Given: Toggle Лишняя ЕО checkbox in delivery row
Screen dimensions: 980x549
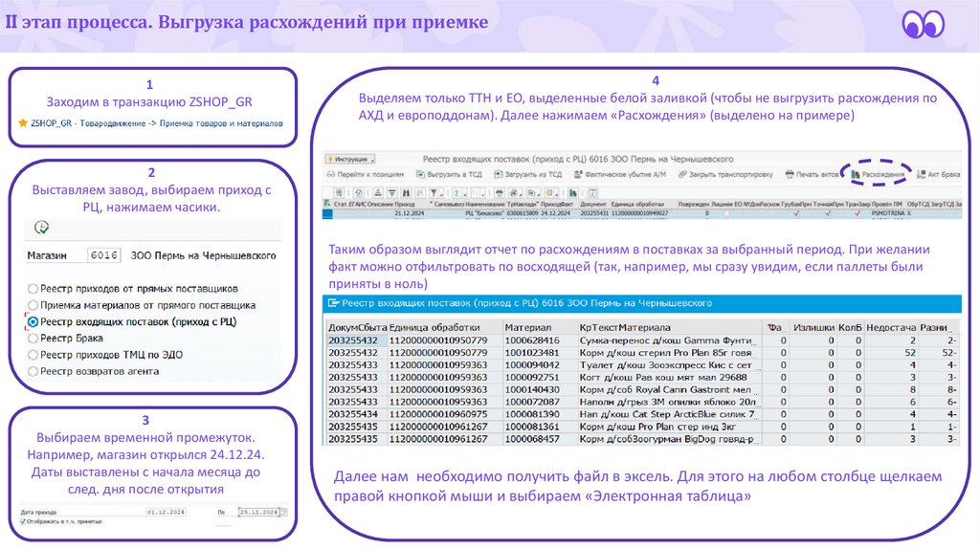Looking at the screenshot, I should (x=727, y=213).
